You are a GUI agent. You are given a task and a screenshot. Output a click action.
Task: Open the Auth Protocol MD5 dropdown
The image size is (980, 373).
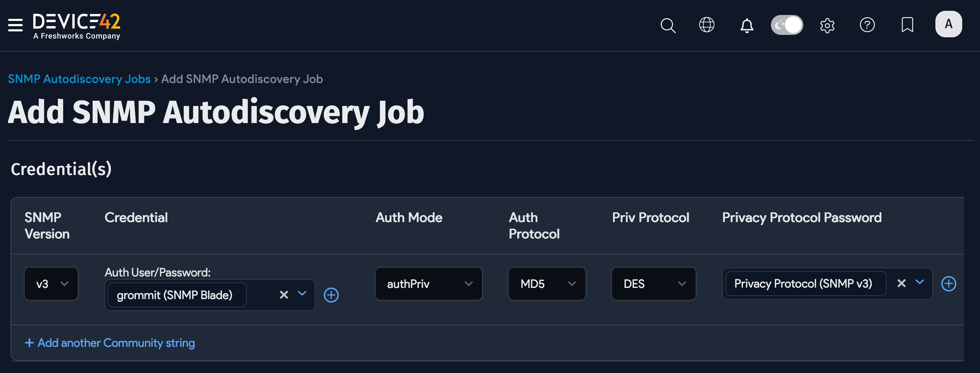point(547,283)
